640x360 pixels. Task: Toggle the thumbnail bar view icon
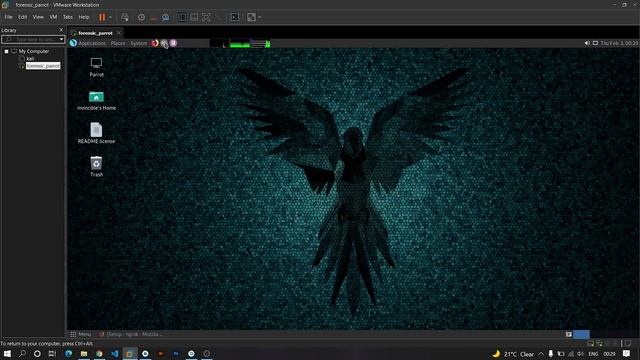(194, 17)
